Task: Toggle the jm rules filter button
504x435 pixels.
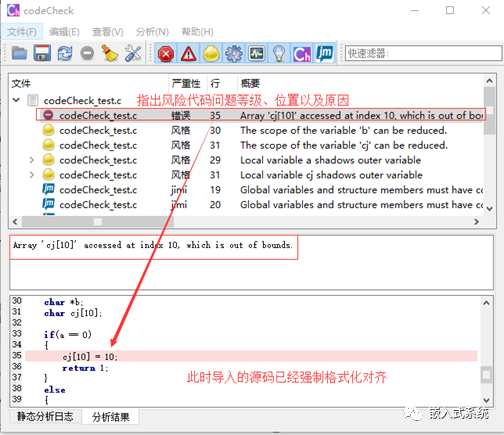Action: point(325,53)
